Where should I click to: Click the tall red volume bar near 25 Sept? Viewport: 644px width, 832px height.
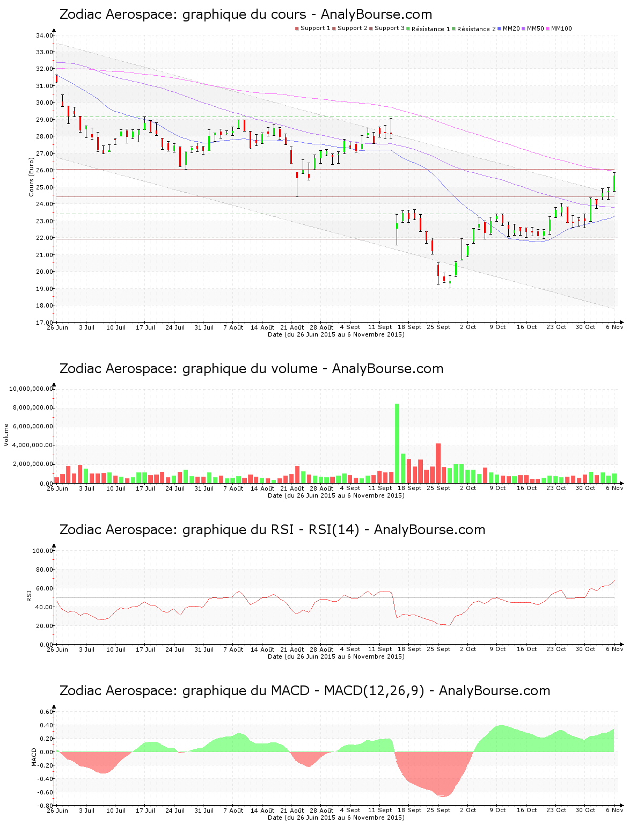438,463
